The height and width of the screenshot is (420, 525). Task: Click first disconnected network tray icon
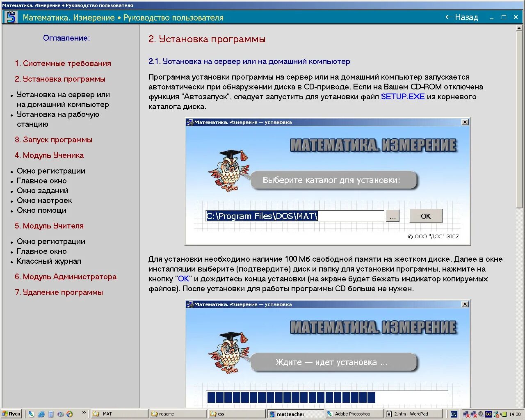[466, 414]
